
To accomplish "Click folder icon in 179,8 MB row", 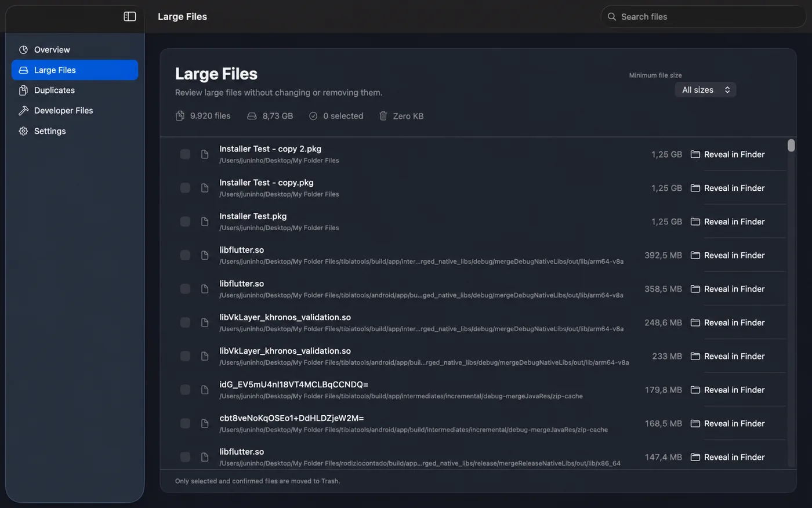I will pyautogui.click(x=695, y=390).
